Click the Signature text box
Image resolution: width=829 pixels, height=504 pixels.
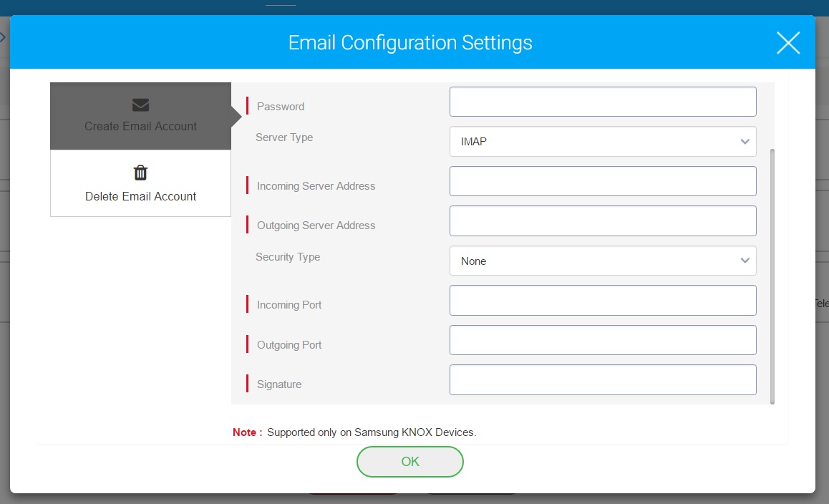click(603, 379)
